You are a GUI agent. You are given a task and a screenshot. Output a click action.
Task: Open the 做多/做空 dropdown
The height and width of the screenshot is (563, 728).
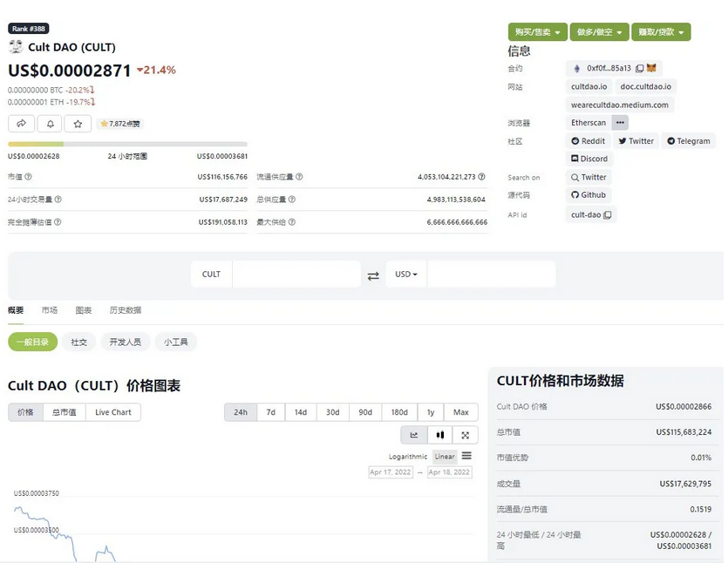pos(599,32)
